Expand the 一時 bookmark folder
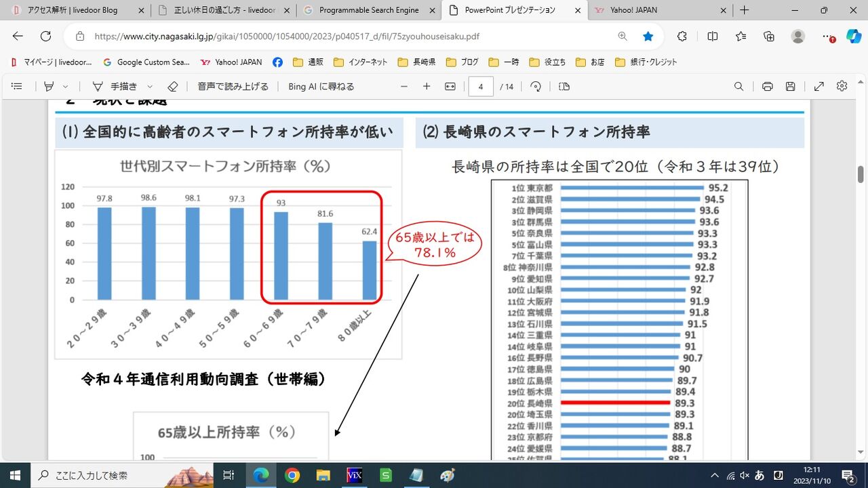This screenshot has width=868, height=488. [503, 62]
